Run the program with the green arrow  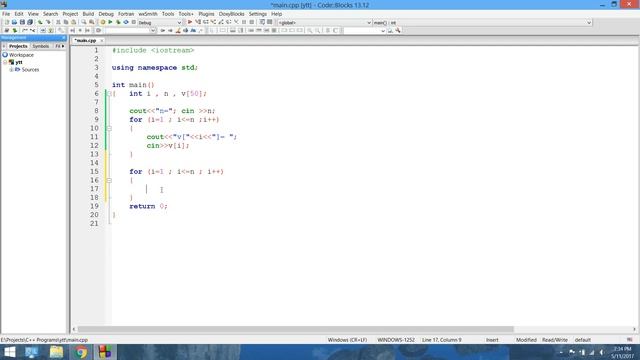(x=110, y=22)
